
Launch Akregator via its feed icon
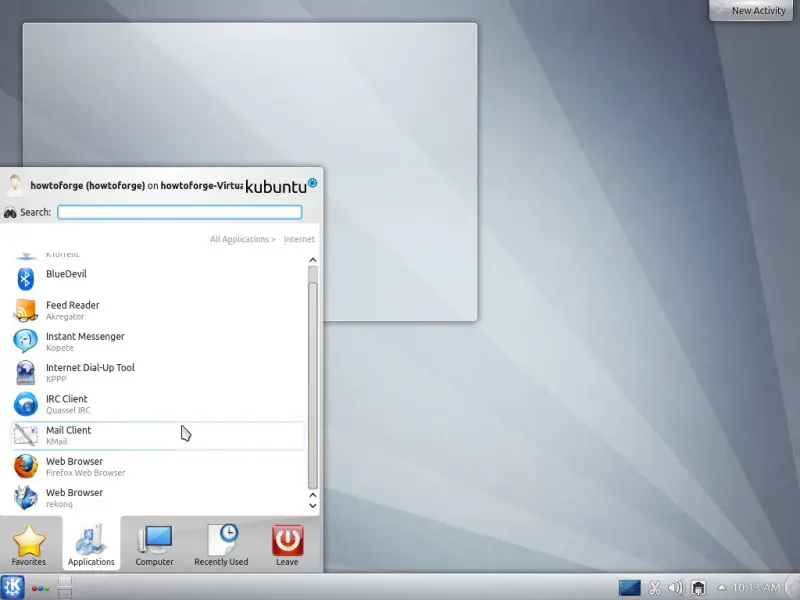tap(26, 310)
